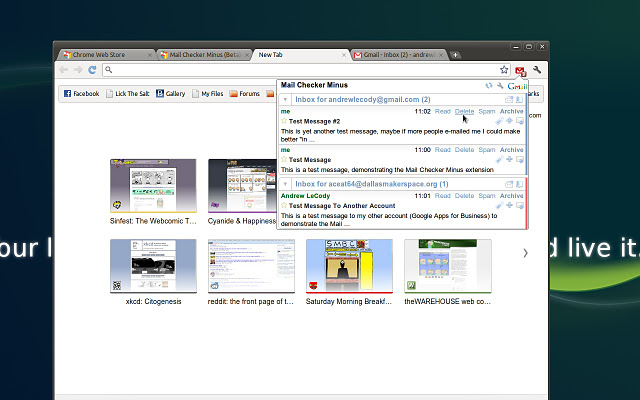Mark the 11:00 message as Read
Image resolution: width=640 pixels, height=400 pixels.
coord(442,150)
